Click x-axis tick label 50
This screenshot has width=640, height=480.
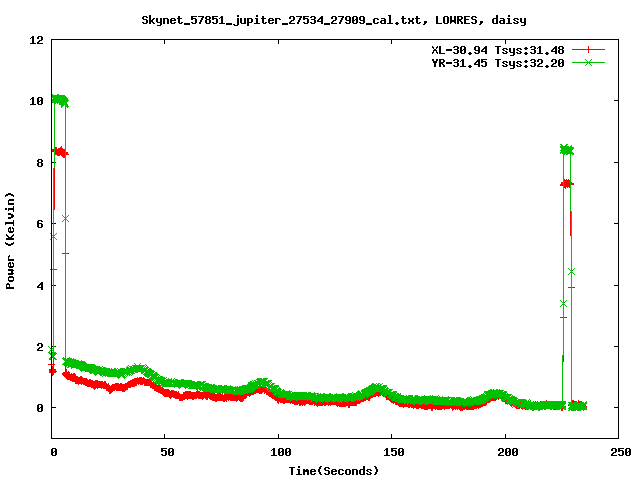tap(167, 452)
